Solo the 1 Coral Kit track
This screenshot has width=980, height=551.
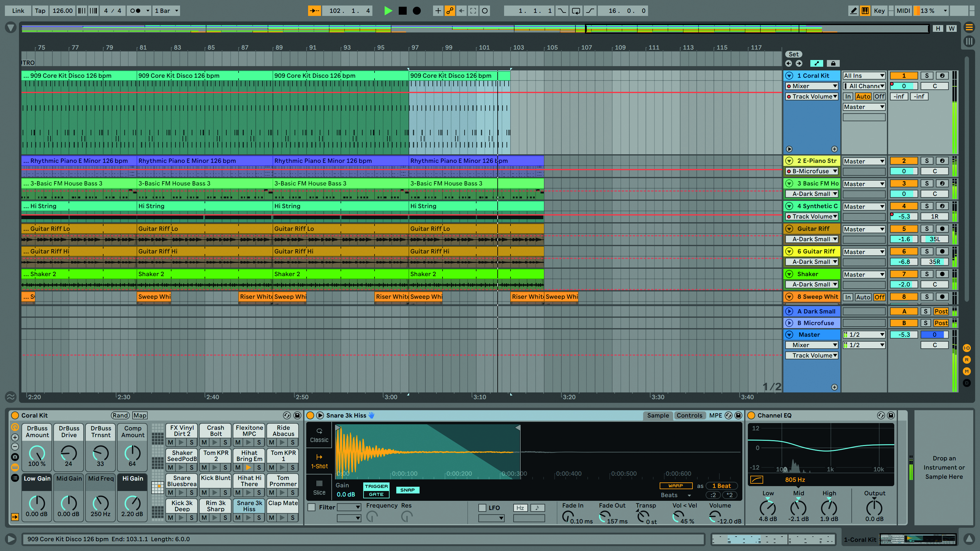point(927,76)
